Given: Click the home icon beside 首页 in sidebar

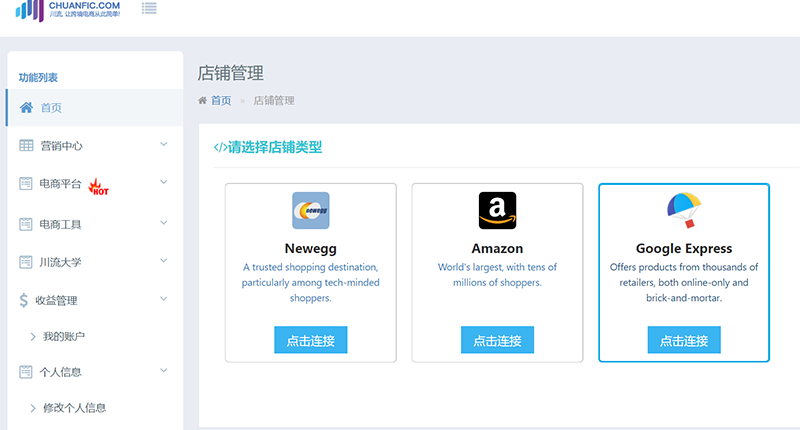Looking at the screenshot, I should coord(26,108).
